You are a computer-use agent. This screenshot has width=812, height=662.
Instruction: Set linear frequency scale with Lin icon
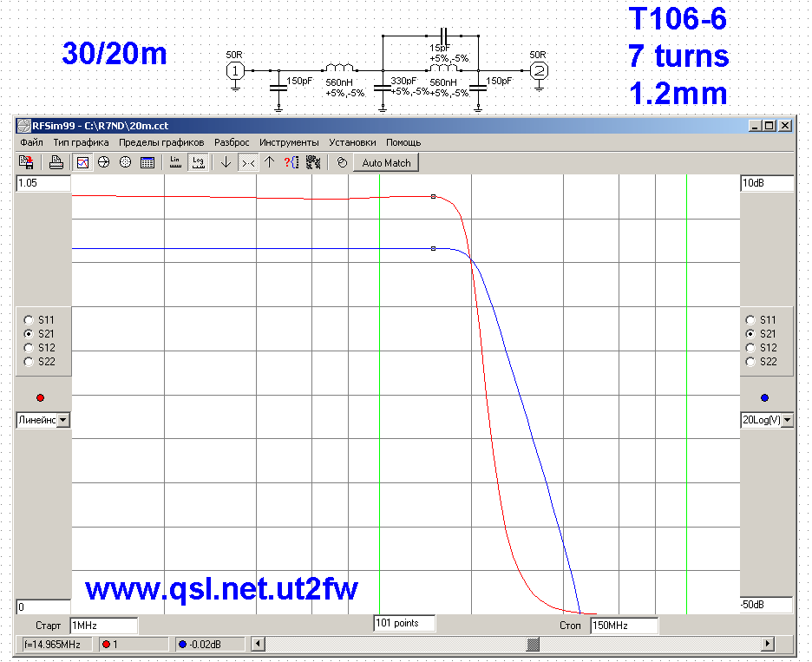point(175,162)
